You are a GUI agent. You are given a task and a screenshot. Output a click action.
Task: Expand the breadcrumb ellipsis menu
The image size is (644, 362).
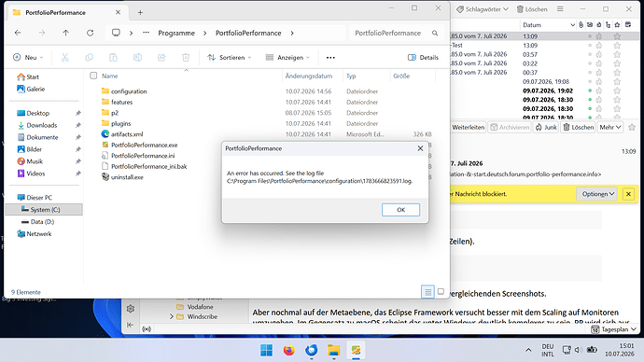pos(146,33)
